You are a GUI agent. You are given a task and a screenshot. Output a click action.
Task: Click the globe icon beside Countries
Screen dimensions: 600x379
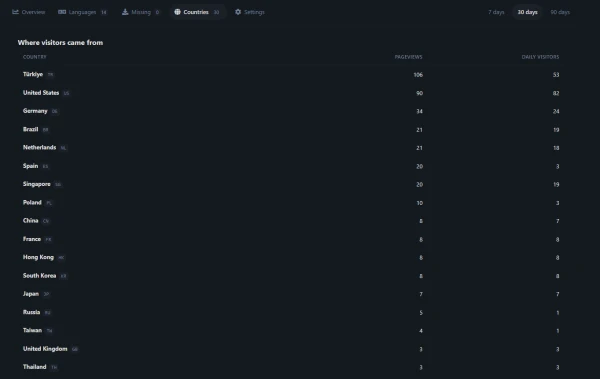(x=177, y=12)
